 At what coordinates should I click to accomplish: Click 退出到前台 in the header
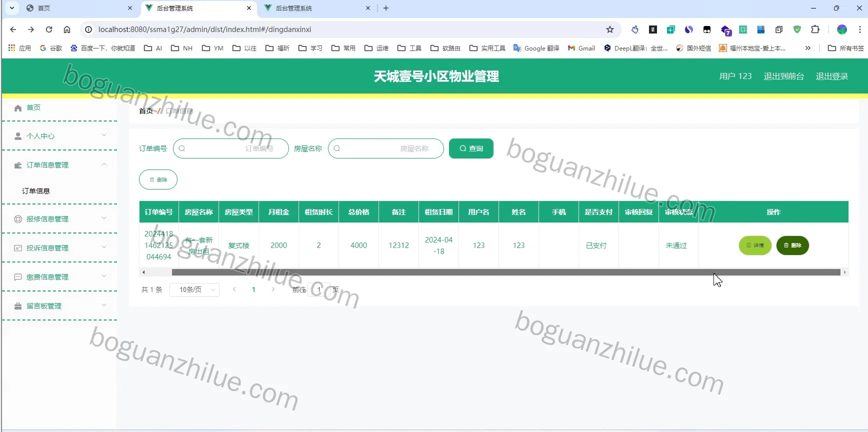tap(784, 76)
